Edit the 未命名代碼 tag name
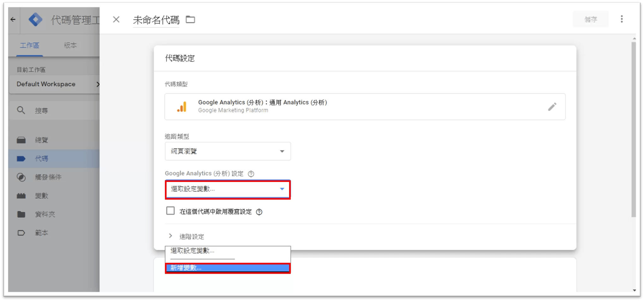Viewport: 644px width, 301px height. point(156,20)
